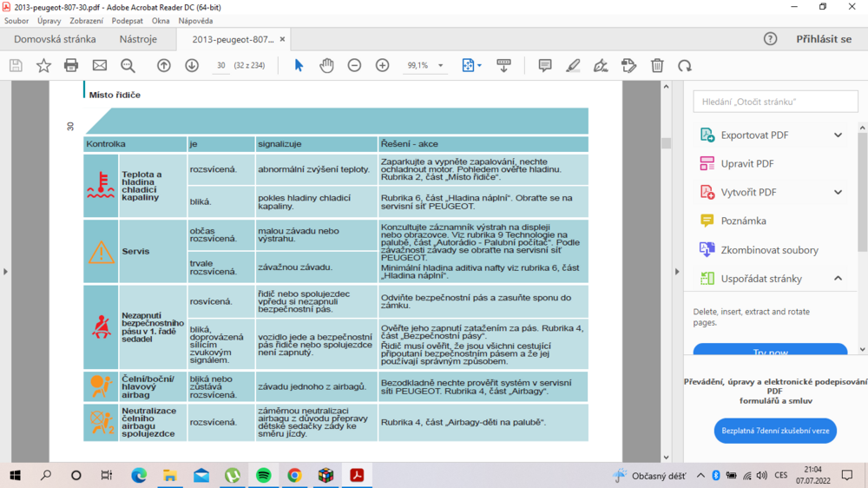This screenshot has height=488, width=868.
Task: Go to previous page arrow
Action: [164, 65]
